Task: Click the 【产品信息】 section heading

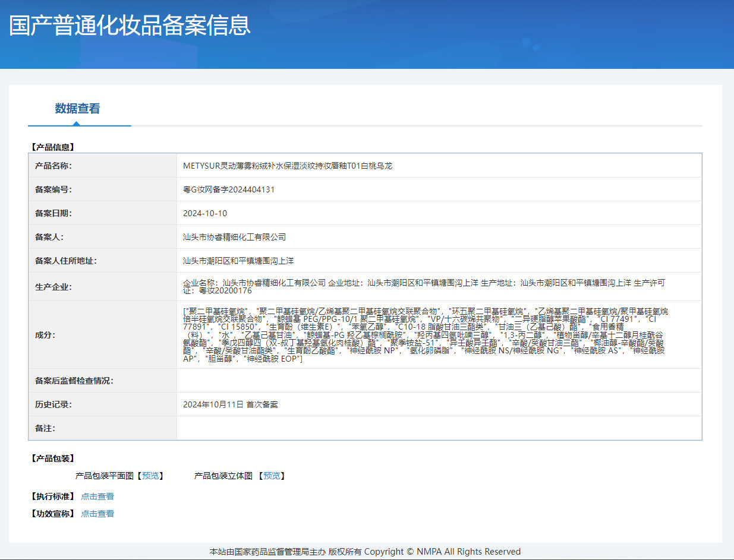Action: (52, 147)
